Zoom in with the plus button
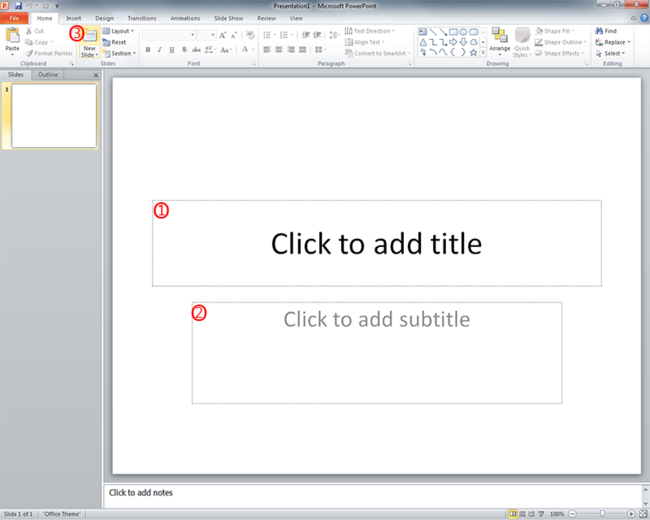 [x=631, y=514]
